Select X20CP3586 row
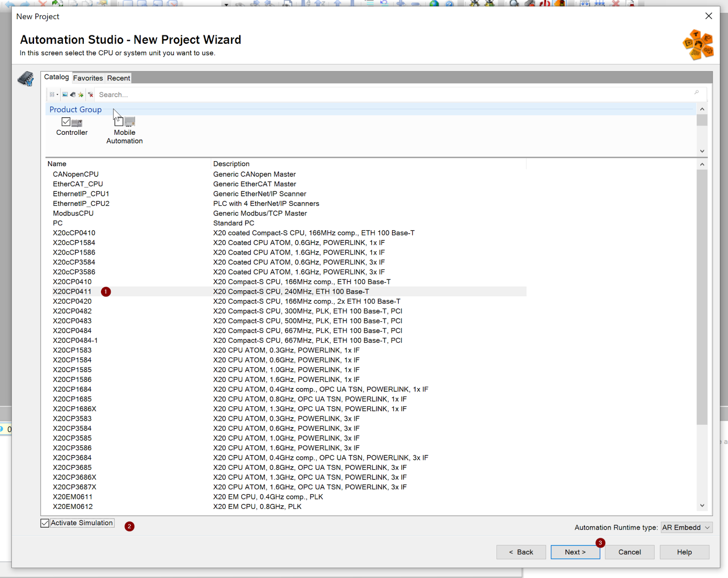Screen dimensions: 728x578 (x=287, y=448)
